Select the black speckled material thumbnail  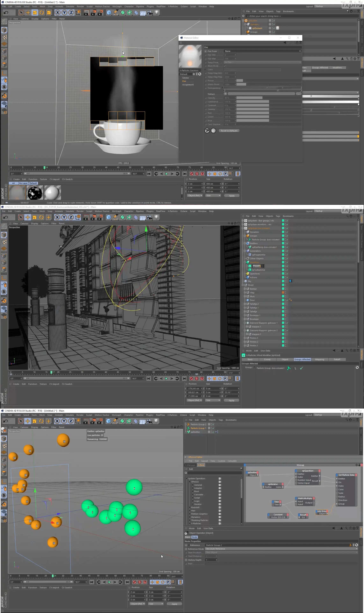click(35, 193)
